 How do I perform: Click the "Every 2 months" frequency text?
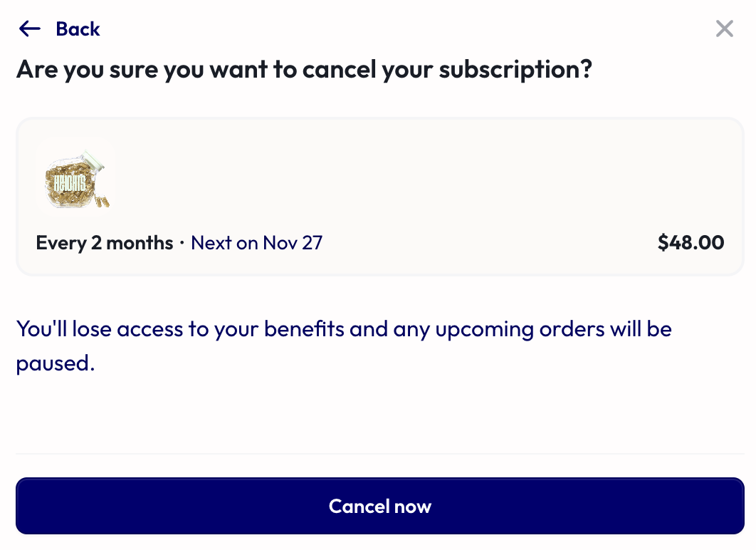click(x=105, y=243)
